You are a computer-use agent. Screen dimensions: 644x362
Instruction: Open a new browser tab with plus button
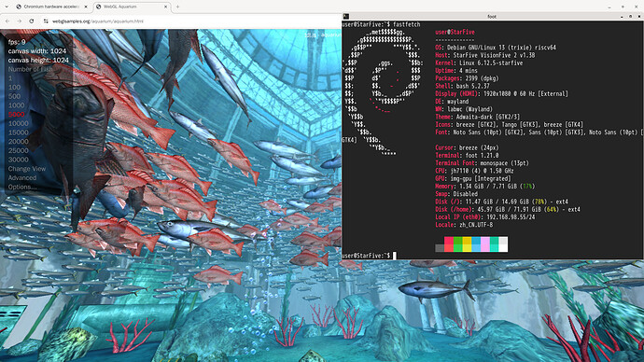coord(178,7)
